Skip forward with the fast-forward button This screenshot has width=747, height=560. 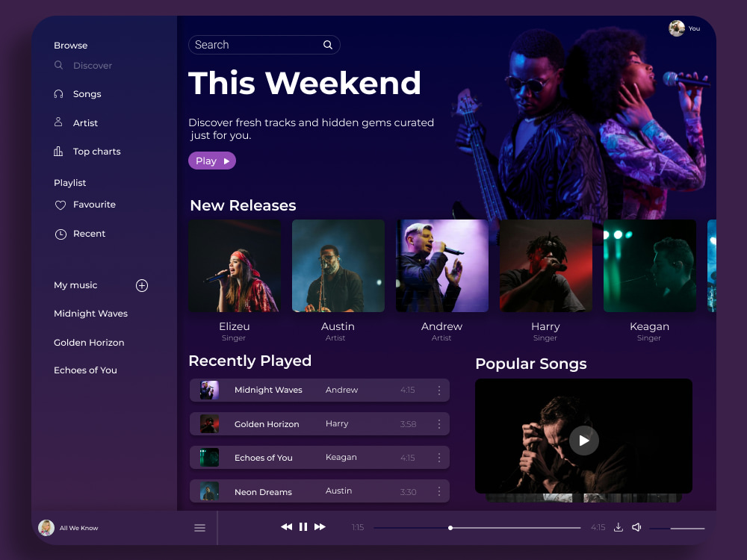point(320,526)
